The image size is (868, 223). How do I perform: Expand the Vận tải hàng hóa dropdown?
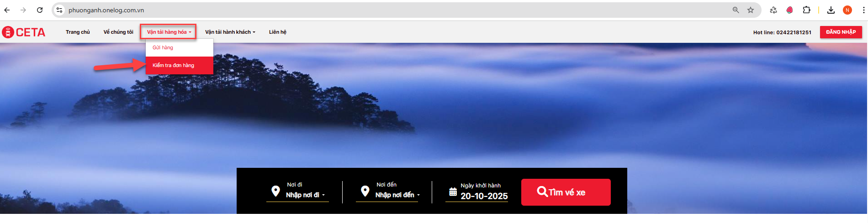tap(169, 32)
